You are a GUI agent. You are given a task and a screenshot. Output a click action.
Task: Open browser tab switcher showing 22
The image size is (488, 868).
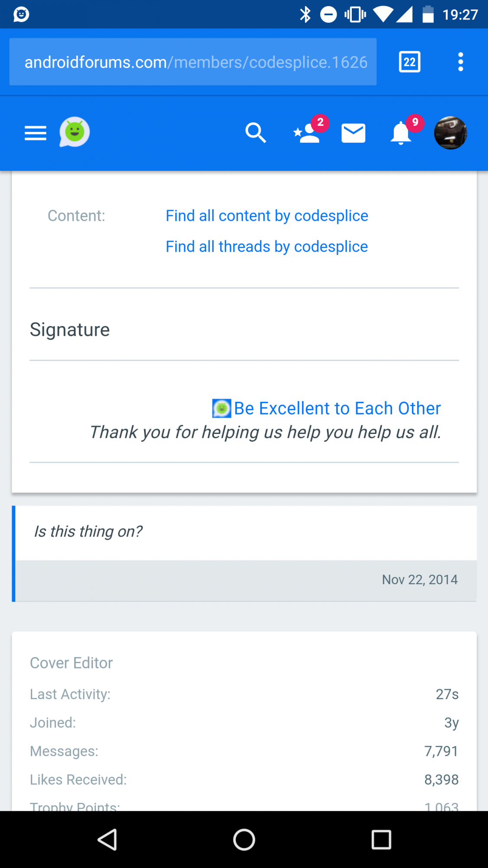409,62
